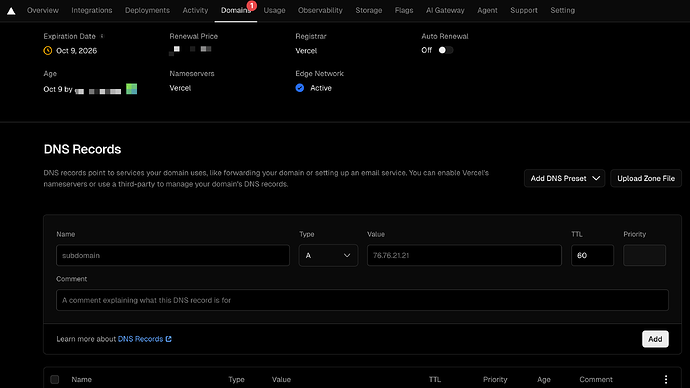The image size is (690, 388).
Task: Click the Nameservers value Vercel
Action: [x=180, y=88]
